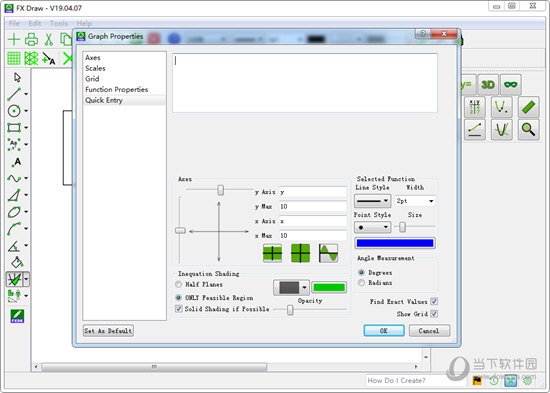Select the ellipse tool

14,212
